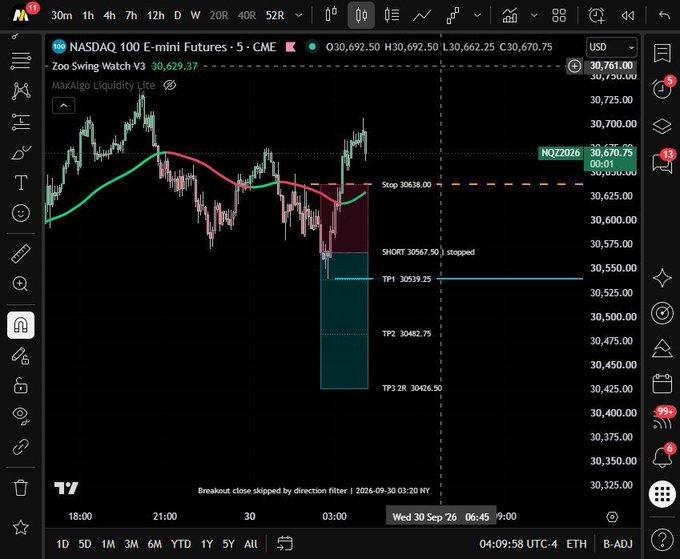The image size is (680, 559).
Task: Select the Text annotation tool
Action: coord(21,183)
